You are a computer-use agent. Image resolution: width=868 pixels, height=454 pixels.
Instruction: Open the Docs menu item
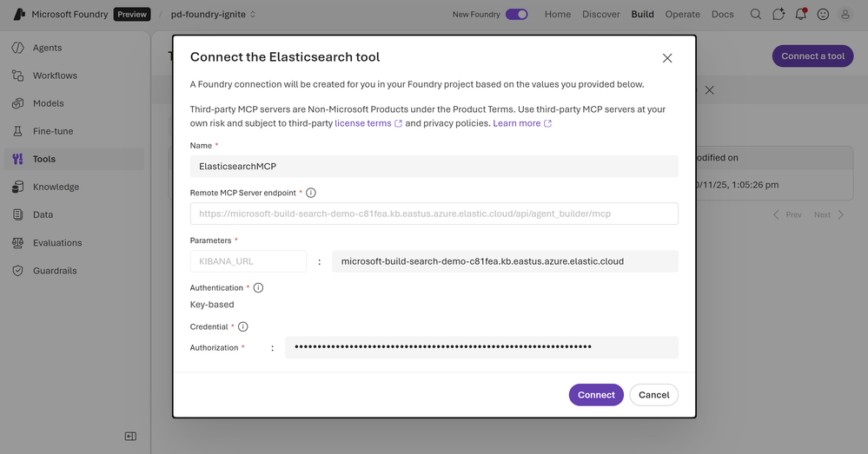click(x=722, y=15)
